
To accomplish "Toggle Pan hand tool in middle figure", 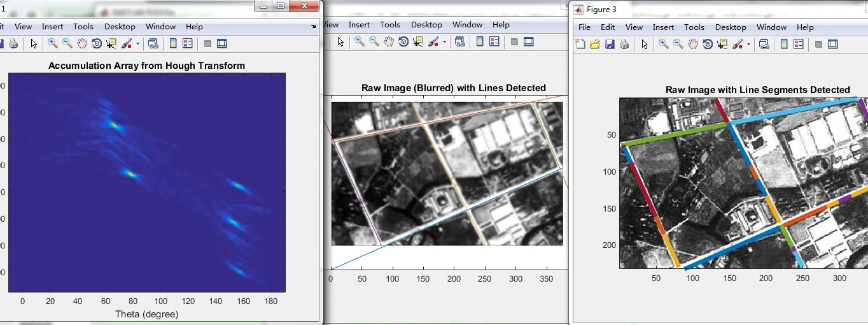I will [x=389, y=42].
